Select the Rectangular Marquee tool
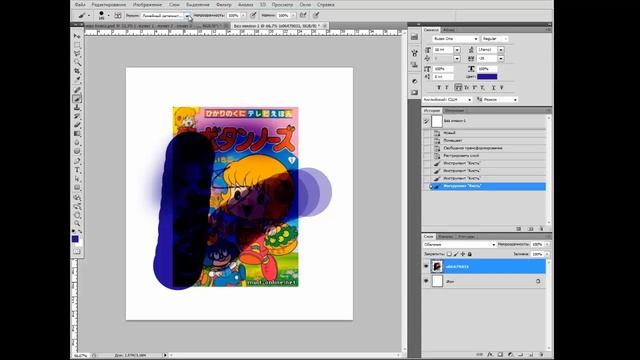The image size is (640, 360). tap(77, 45)
